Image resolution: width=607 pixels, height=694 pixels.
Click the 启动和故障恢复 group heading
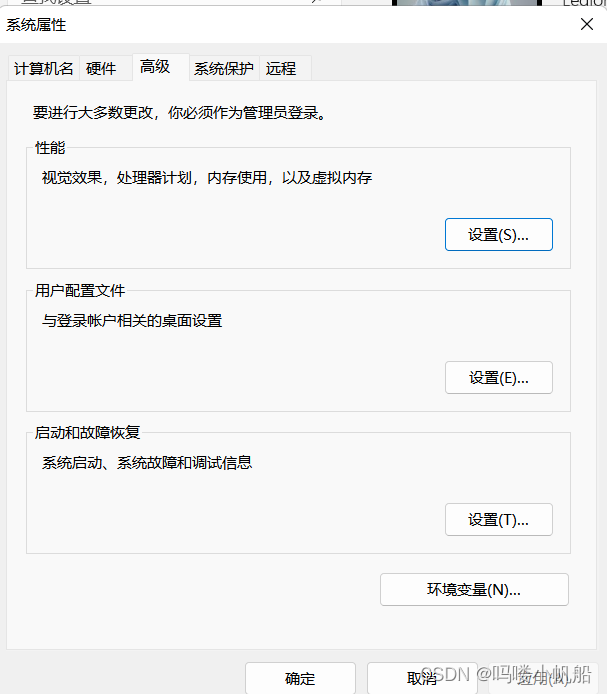pos(87,433)
